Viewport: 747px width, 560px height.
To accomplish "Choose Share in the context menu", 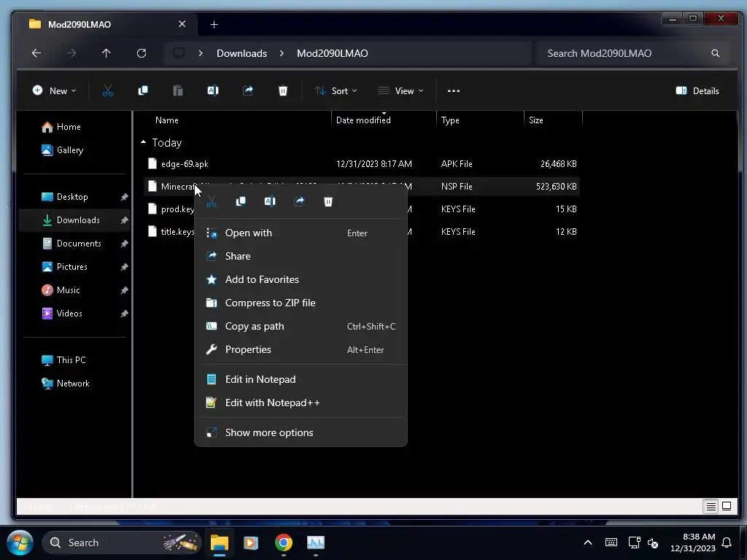I will click(301, 256).
